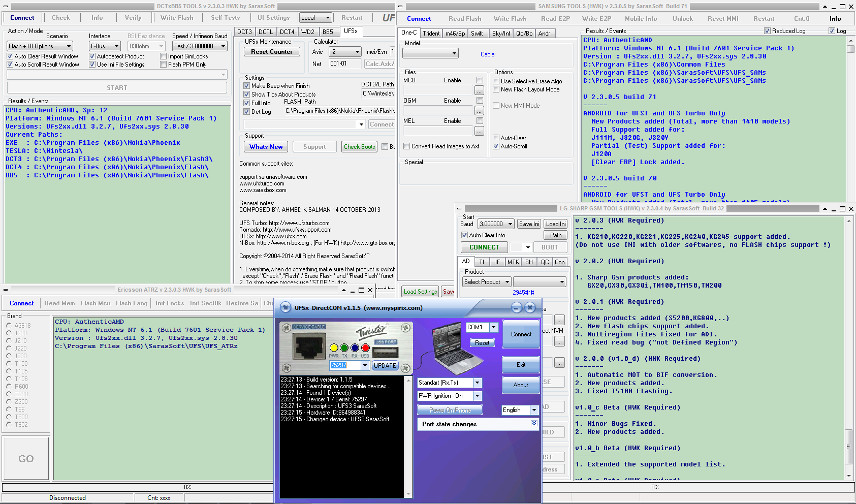Click the red USB indicator light
This screenshot has width=856, height=504.
pos(365,348)
